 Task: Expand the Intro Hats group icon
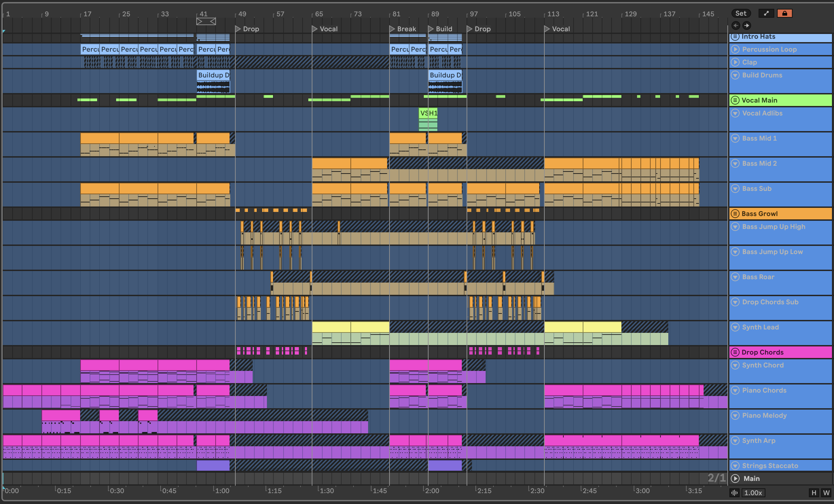[735, 37]
